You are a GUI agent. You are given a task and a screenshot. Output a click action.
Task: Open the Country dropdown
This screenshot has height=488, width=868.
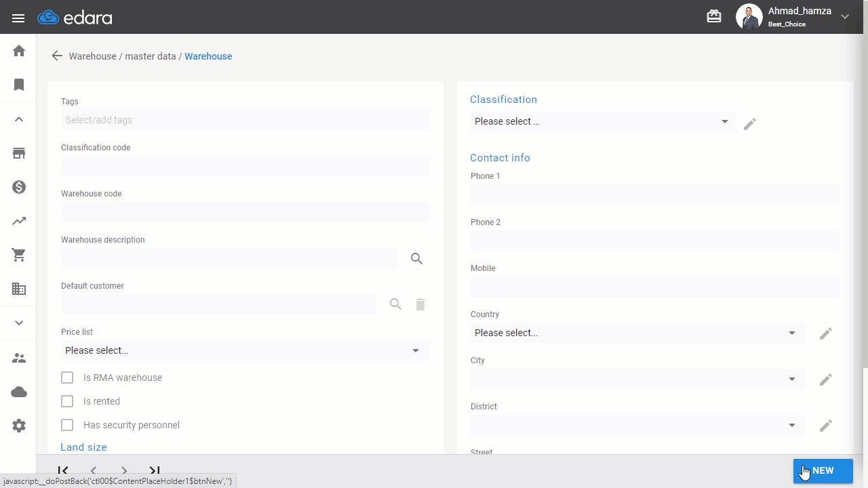pos(637,333)
